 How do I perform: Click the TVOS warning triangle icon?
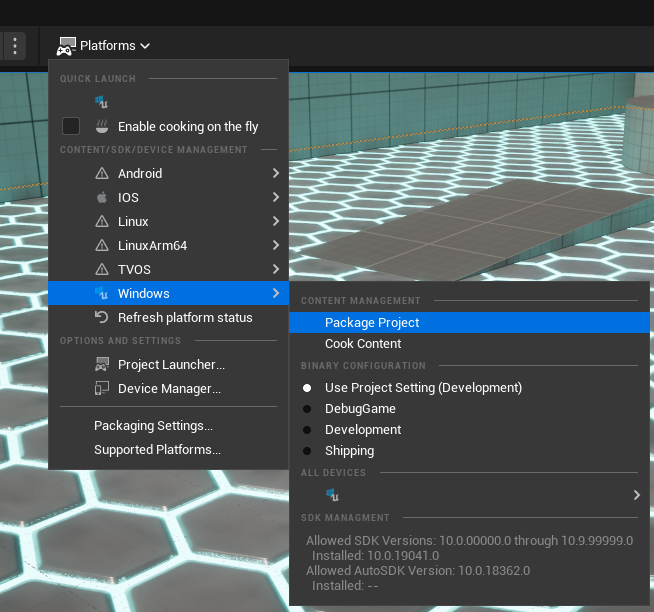(x=102, y=269)
